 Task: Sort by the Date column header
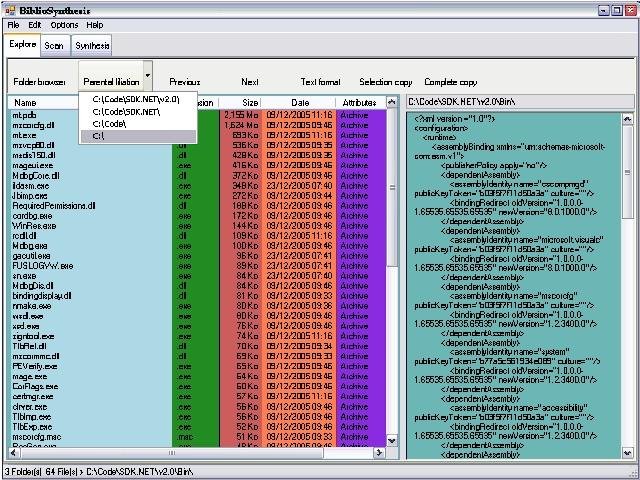[x=299, y=103]
